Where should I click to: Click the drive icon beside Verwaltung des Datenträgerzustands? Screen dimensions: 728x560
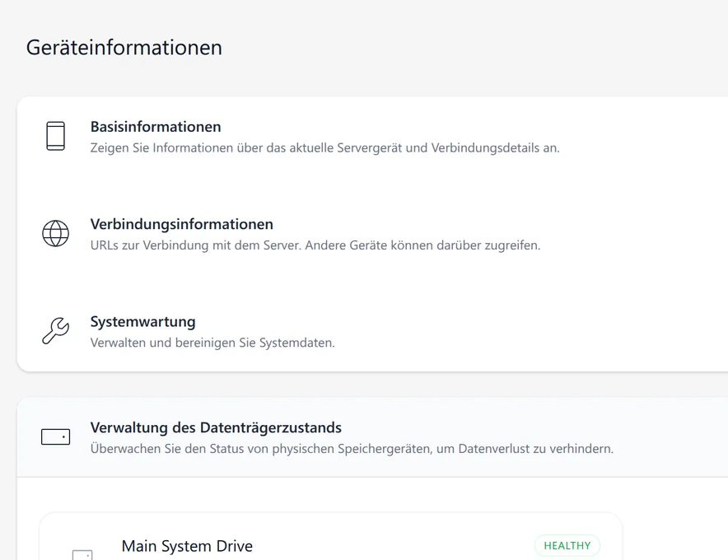56,437
